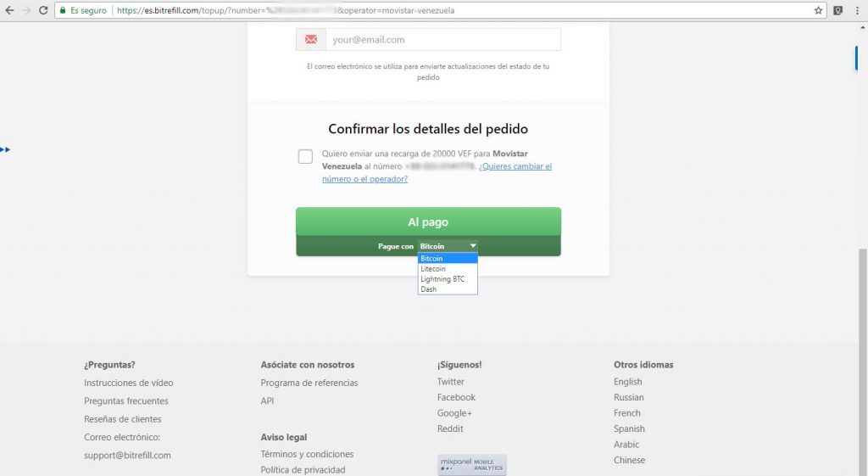The height and width of the screenshot is (476, 868).
Task: Switch site language to Russian
Action: (629, 397)
